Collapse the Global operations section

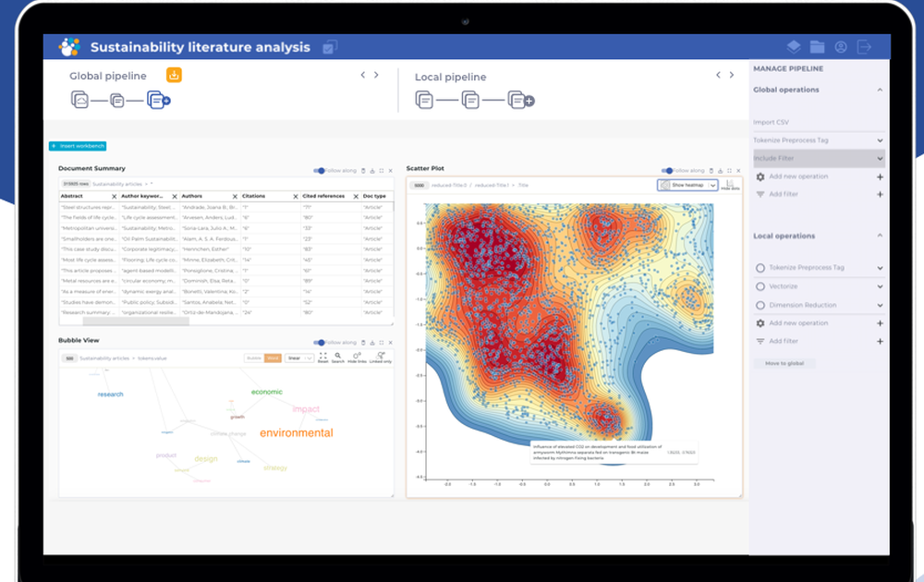(880, 90)
